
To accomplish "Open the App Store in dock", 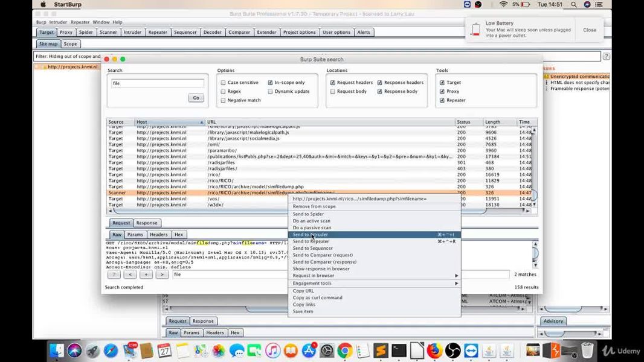I will [309, 351].
